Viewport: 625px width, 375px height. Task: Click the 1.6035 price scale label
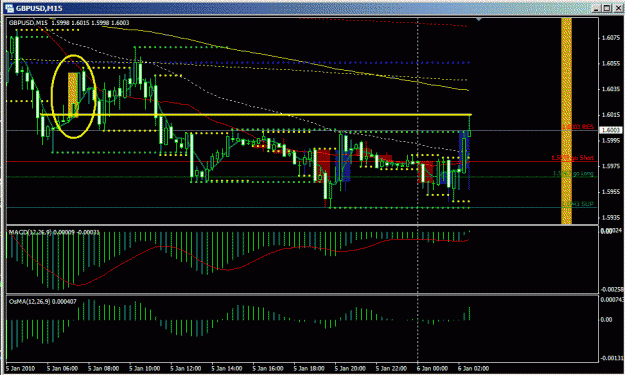click(x=611, y=89)
